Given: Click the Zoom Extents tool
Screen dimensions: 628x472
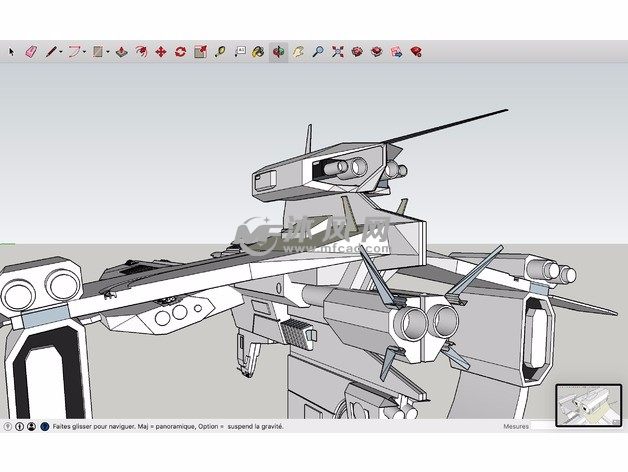Looking at the screenshot, I should click(338, 51).
